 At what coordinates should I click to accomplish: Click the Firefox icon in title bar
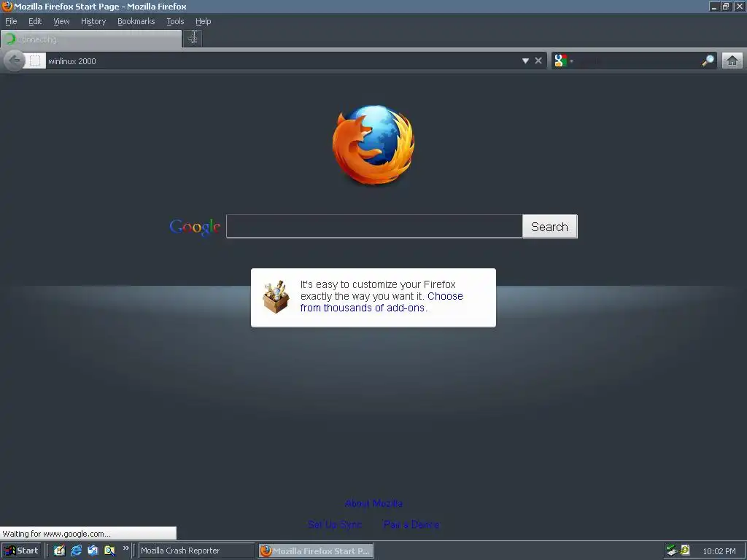7,6
